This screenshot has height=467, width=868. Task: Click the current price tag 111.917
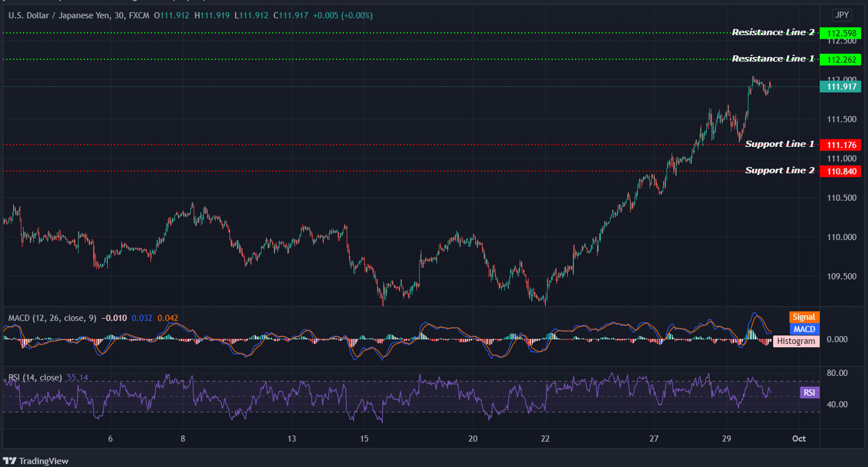click(841, 87)
